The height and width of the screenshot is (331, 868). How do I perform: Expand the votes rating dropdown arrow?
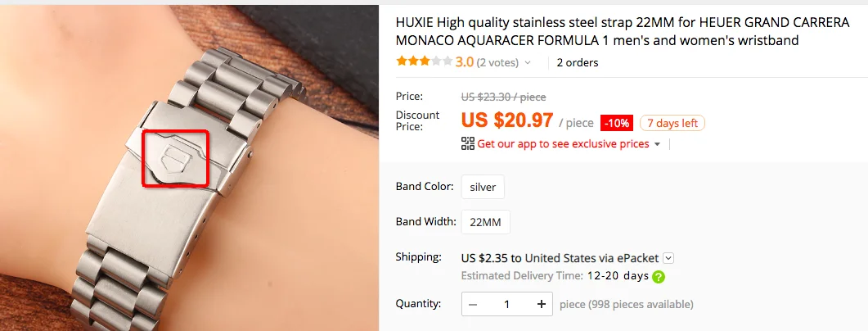(528, 63)
